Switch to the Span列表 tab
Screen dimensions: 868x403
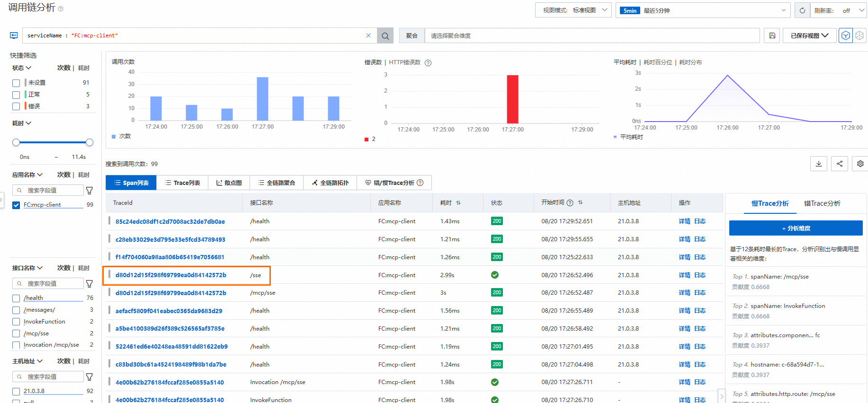click(131, 183)
